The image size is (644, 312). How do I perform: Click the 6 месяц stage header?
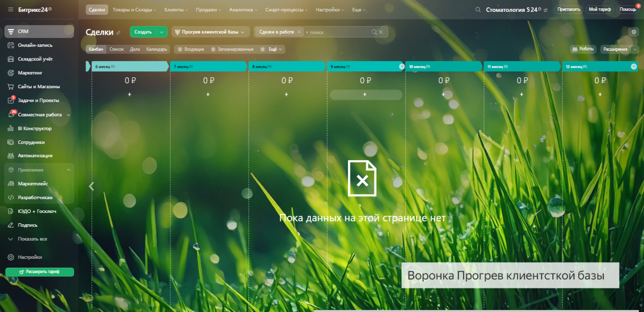tap(130, 66)
